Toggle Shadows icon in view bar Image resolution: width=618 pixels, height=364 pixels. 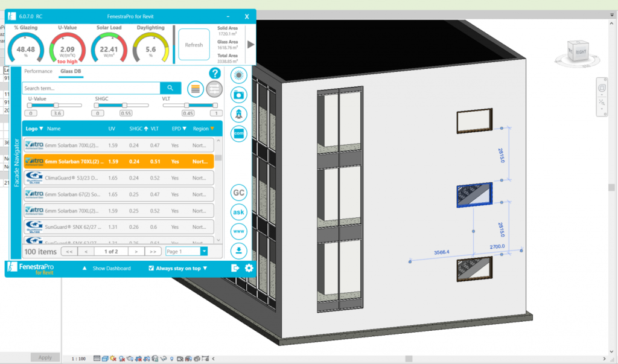122,359
